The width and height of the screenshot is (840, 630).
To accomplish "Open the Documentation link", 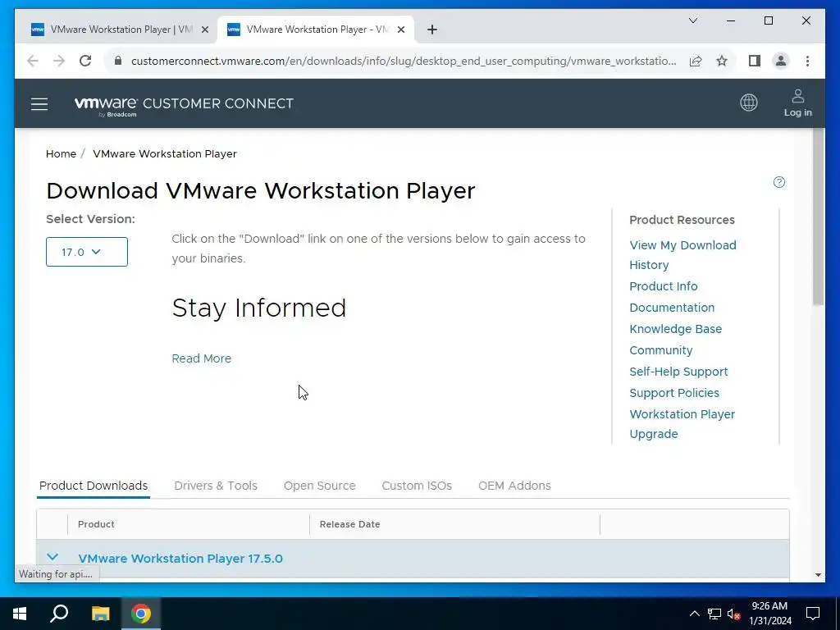I will point(672,308).
